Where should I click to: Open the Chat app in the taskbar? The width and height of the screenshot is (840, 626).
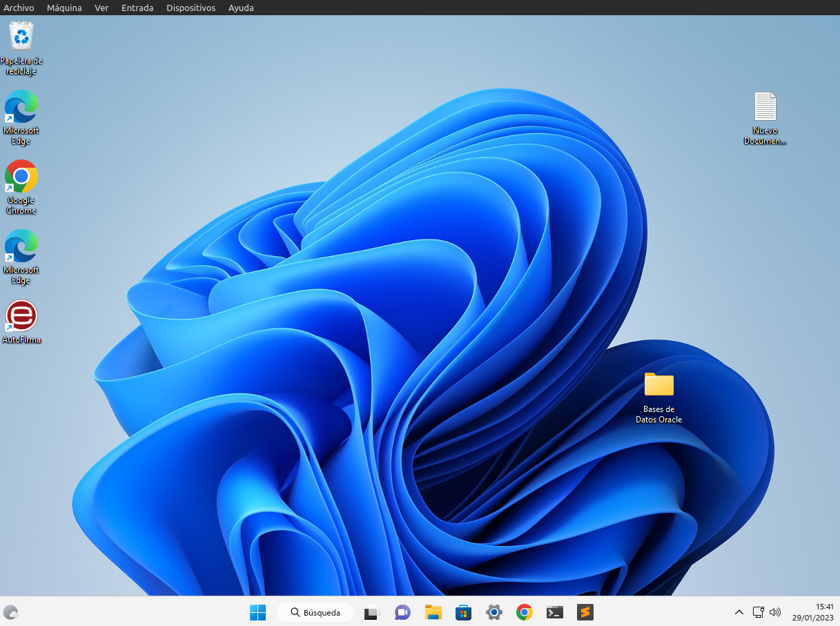(x=402, y=612)
